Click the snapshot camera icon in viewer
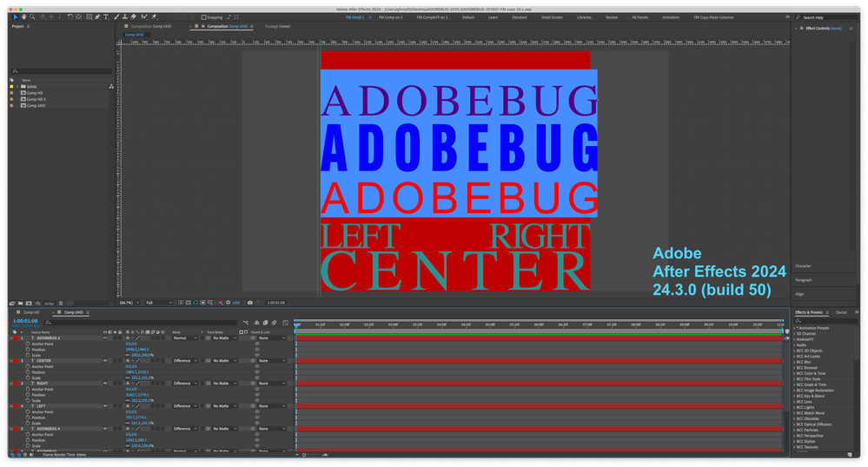This screenshot has width=868, height=467. (x=250, y=303)
